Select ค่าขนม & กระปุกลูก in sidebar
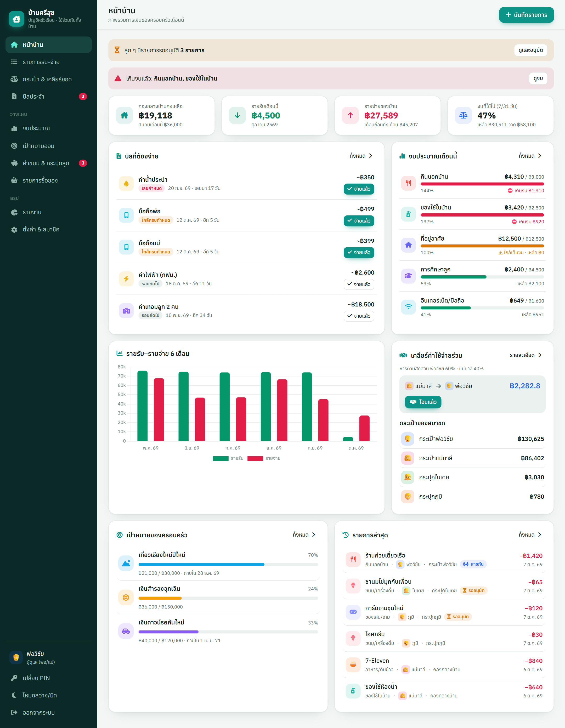Viewport: 565px width, 728px height. (x=48, y=163)
